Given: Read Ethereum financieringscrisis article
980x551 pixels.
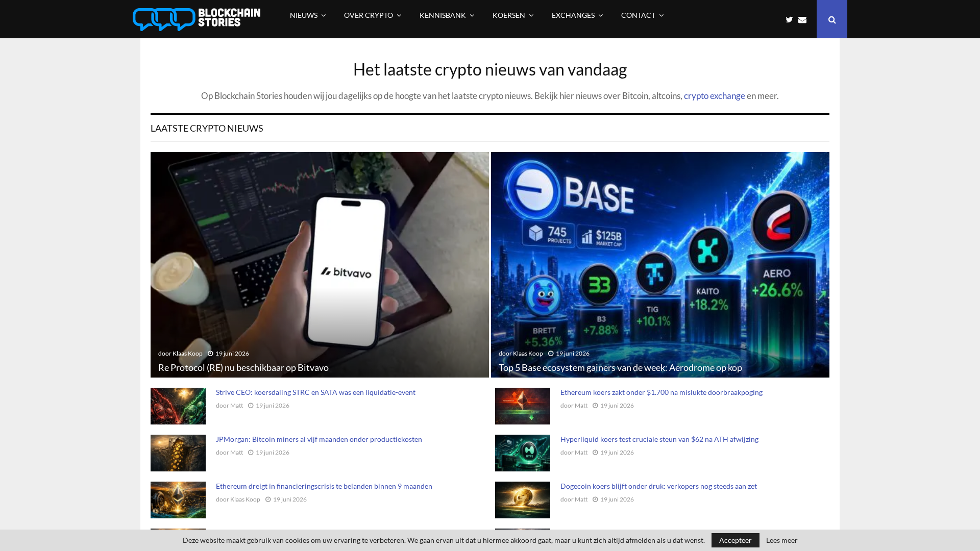Looking at the screenshot, I should 324,486.
